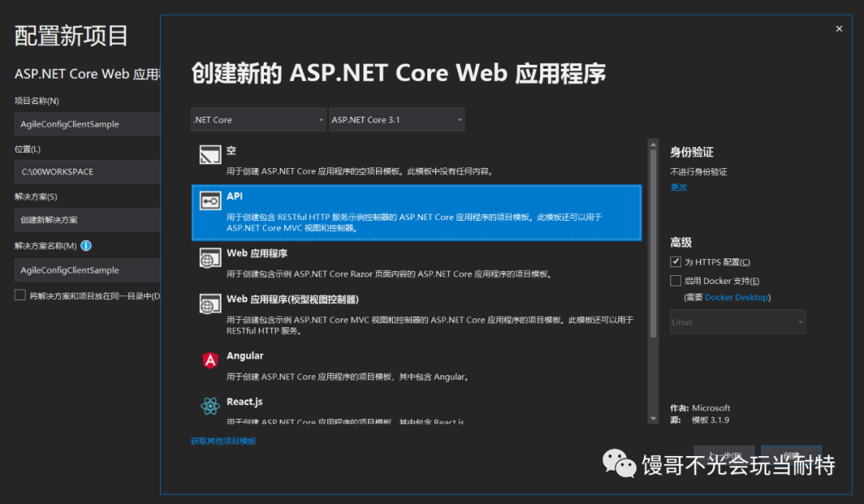Click the scrollbar down arrow in template list

pos(653,418)
